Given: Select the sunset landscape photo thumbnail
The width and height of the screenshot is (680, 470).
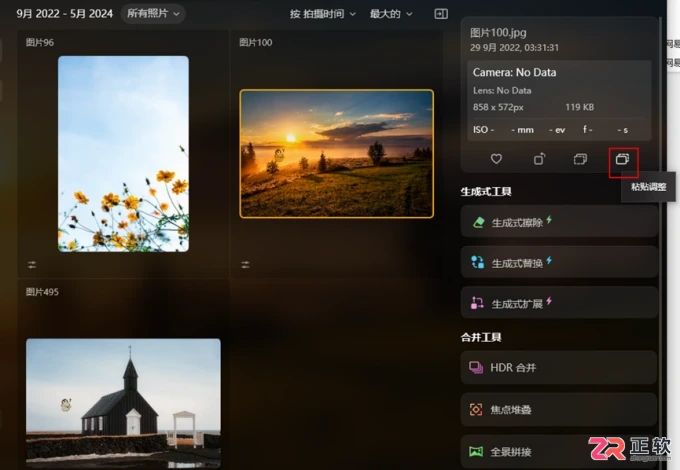Looking at the screenshot, I should pos(336,153).
